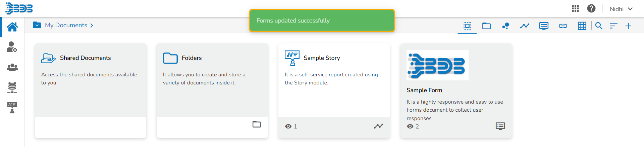Filter by folders in the toolbar

pos(486,26)
